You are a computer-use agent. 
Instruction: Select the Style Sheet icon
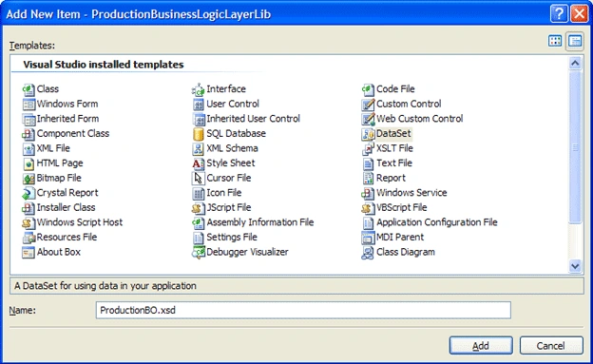click(199, 163)
